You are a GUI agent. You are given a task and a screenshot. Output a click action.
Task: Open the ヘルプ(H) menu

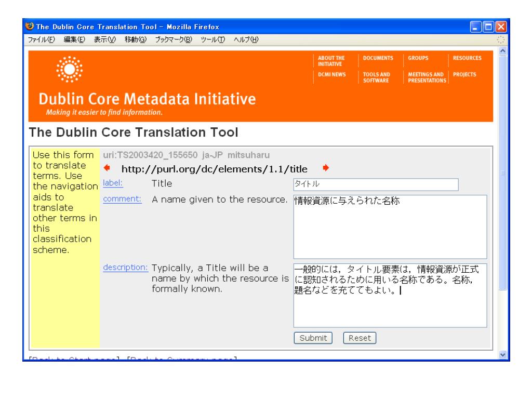[x=246, y=39]
